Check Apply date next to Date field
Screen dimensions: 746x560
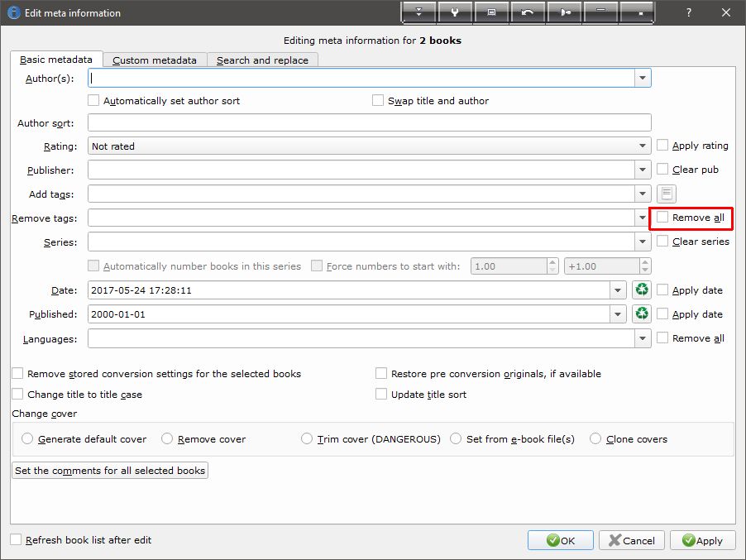tap(662, 290)
